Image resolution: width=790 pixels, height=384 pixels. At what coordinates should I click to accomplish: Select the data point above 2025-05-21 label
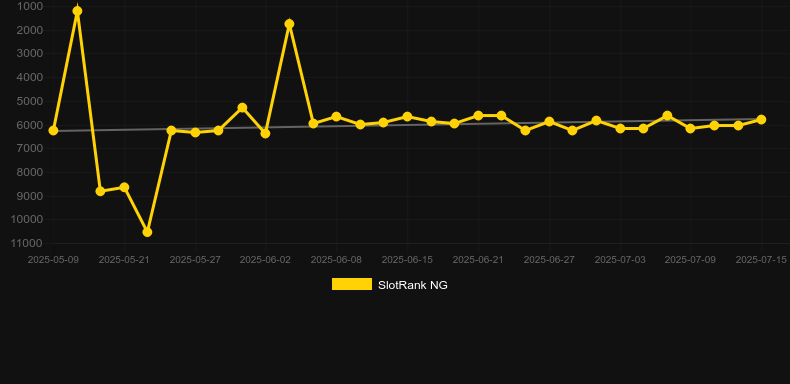(124, 187)
